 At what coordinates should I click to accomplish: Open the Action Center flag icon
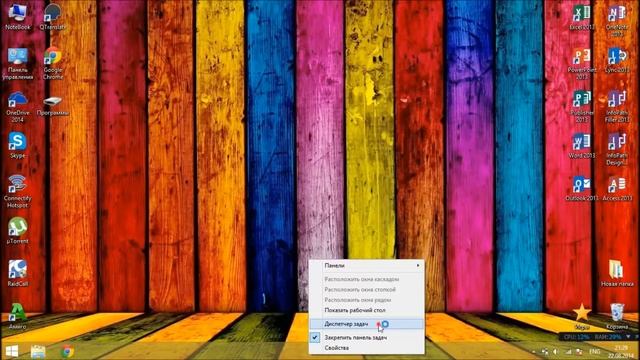pyautogui.click(x=579, y=351)
